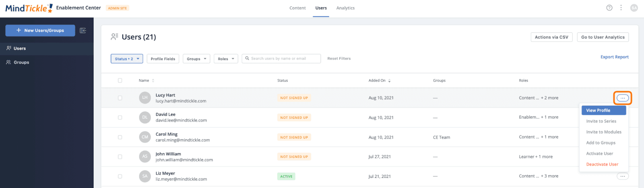Choose Deactivate User from the context menu
This screenshot has width=644, height=188.
[x=602, y=164]
